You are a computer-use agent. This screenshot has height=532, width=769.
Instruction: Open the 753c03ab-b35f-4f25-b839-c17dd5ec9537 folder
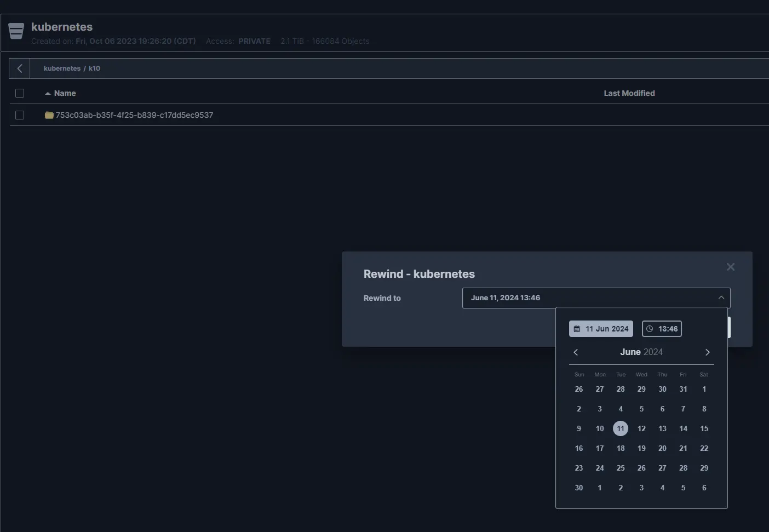pos(134,115)
